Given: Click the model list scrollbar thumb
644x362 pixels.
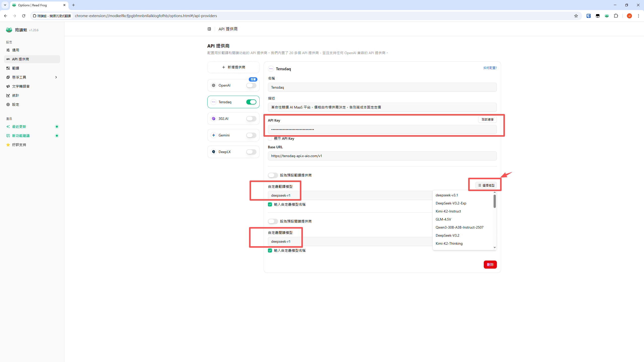Looking at the screenshot, I should tap(495, 201).
